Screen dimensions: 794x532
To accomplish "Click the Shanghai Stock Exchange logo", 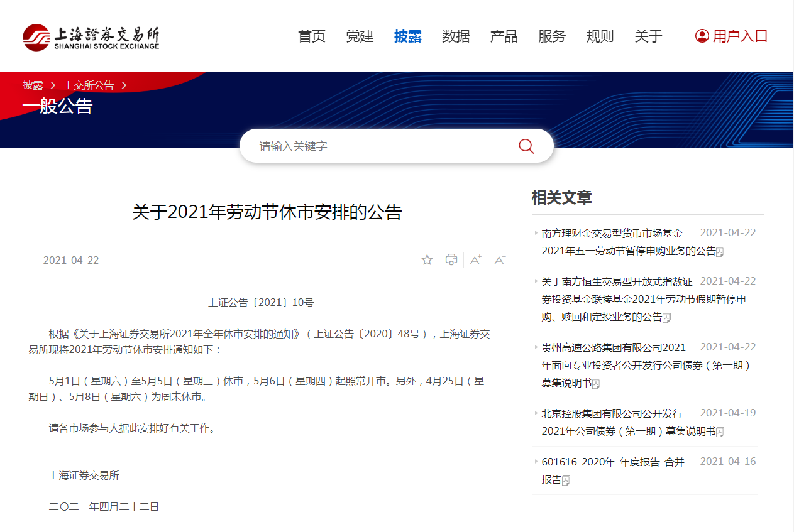I will tap(91, 37).
